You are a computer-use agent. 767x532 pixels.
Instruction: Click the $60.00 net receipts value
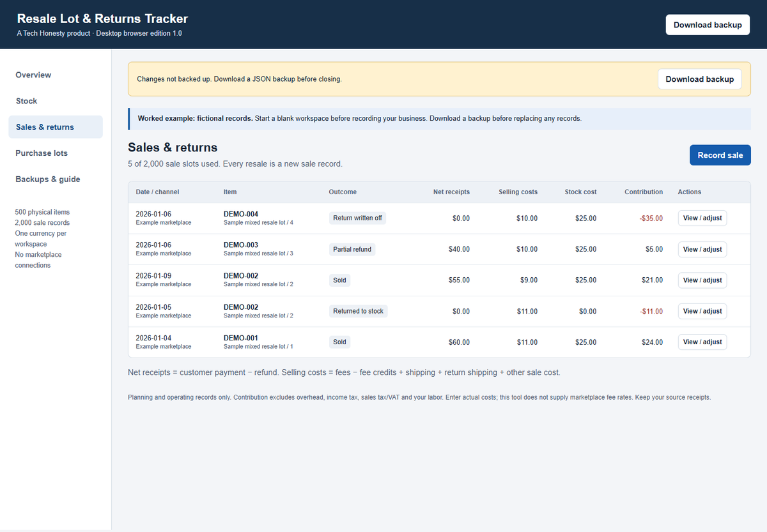click(459, 342)
